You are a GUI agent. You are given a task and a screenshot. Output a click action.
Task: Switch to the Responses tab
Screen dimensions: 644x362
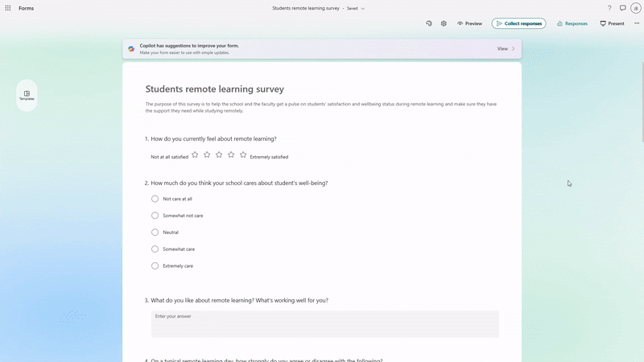[572, 23]
